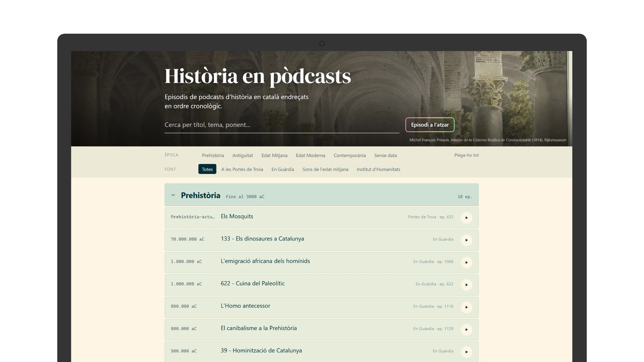The height and width of the screenshot is (362, 644).
Task: Click the Episodi a l'atzar button
Action: pyautogui.click(x=430, y=125)
